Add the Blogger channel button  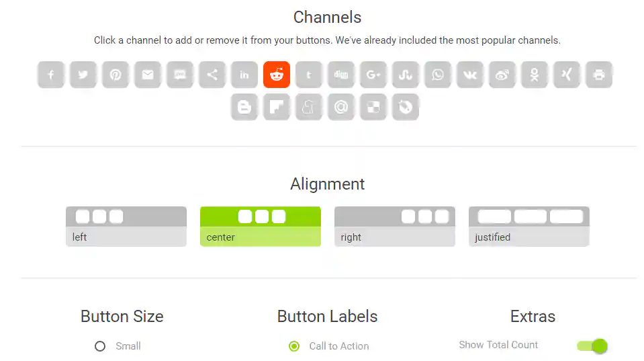tap(244, 107)
